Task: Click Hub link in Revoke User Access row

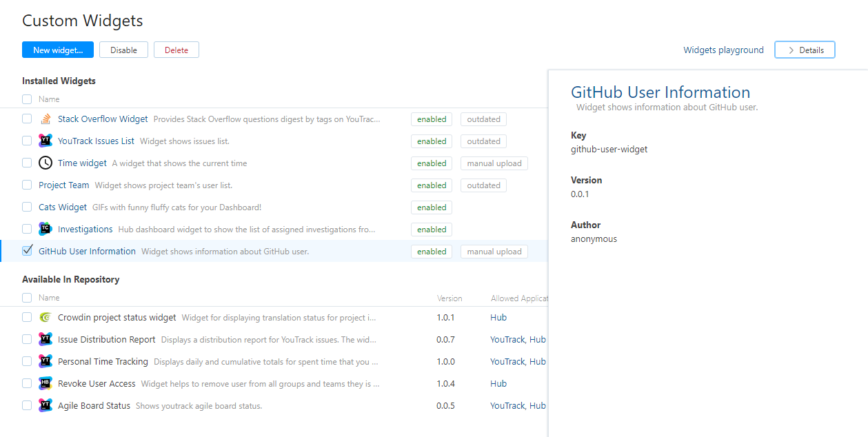Action: point(498,384)
